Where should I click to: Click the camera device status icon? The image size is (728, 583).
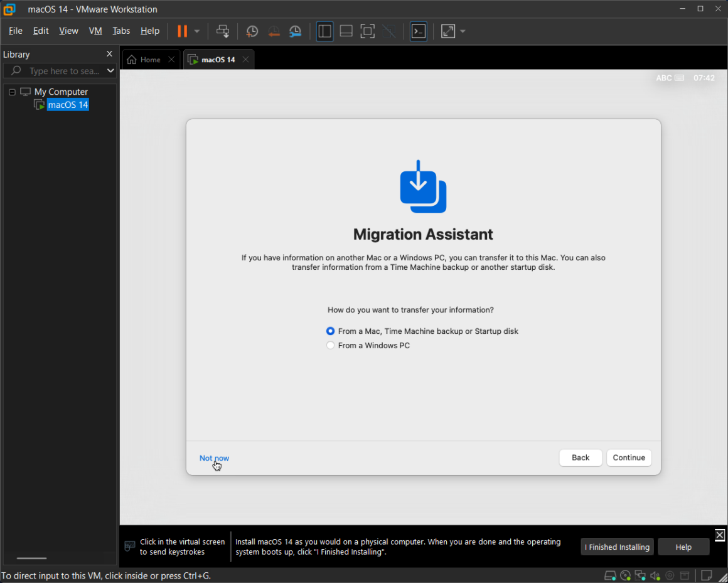[670, 576]
